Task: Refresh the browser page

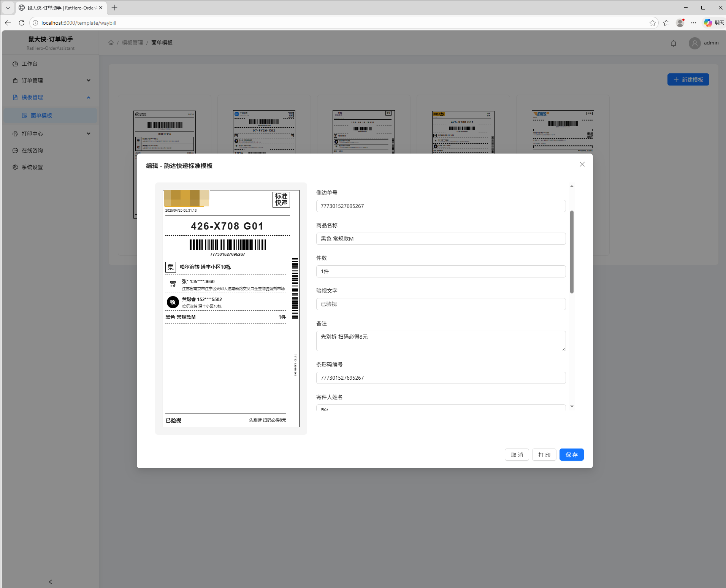Action: pyautogui.click(x=22, y=23)
